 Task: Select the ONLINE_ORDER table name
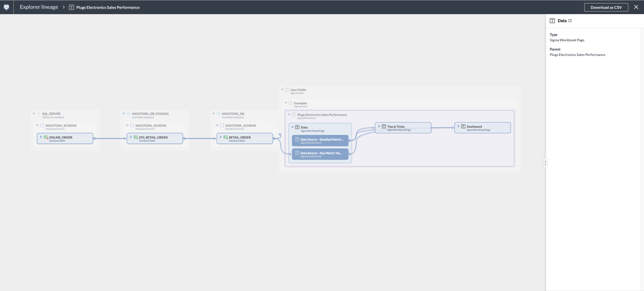point(60,137)
